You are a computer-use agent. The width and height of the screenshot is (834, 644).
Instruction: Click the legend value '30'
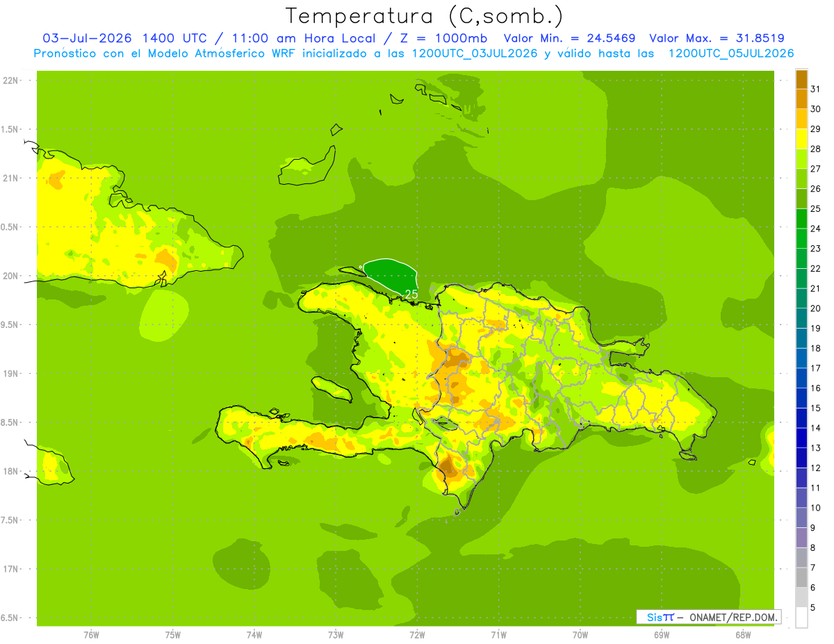[815, 109]
